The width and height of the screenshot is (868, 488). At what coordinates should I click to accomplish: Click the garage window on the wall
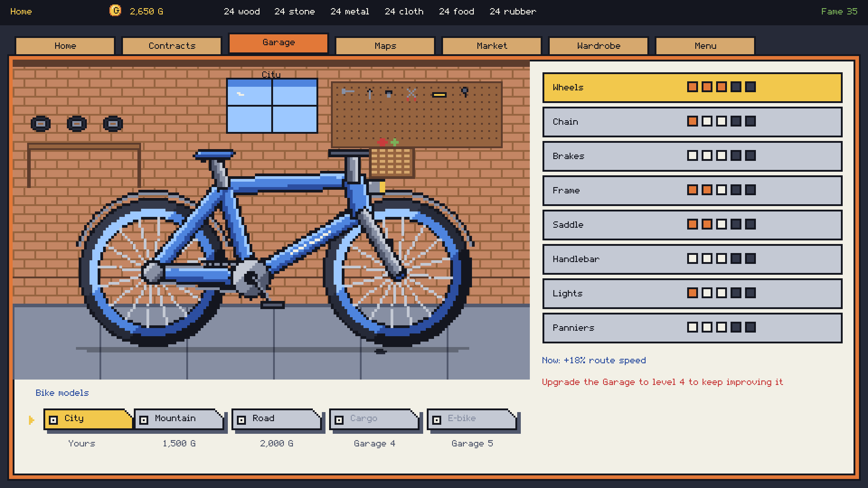click(272, 106)
